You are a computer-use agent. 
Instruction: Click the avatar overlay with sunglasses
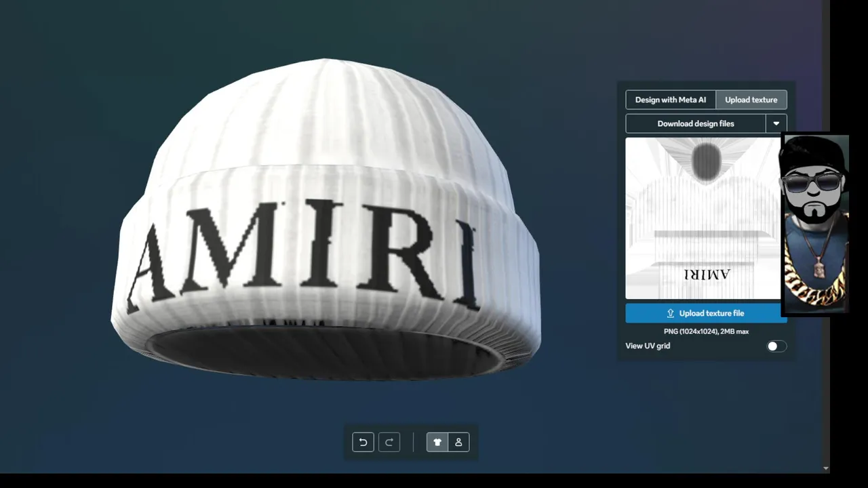coord(815,224)
